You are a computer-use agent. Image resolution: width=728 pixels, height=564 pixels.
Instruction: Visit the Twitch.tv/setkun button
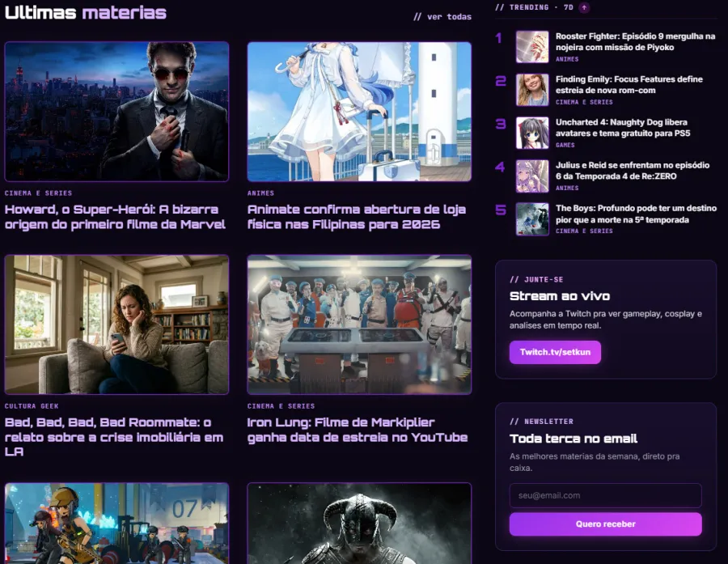point(555,352)
